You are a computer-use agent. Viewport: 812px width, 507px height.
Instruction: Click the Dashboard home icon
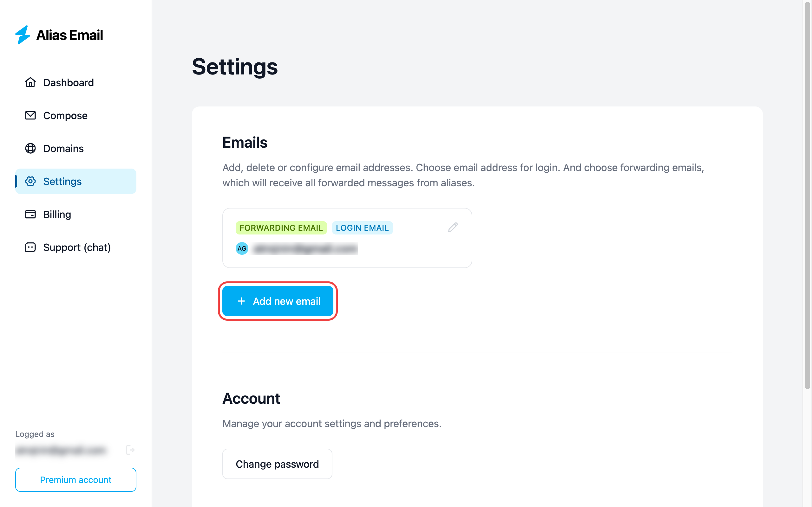(30, 82)
